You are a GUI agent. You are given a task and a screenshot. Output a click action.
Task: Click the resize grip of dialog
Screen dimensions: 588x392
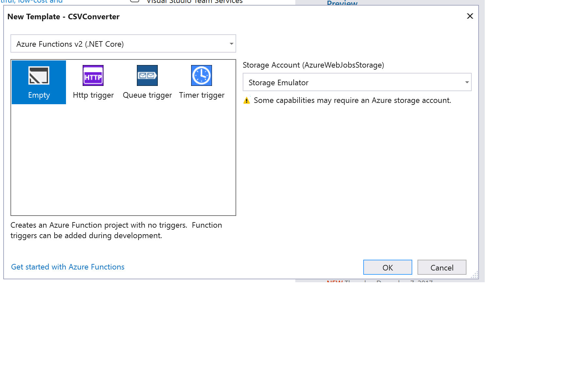tap(475, 275)
